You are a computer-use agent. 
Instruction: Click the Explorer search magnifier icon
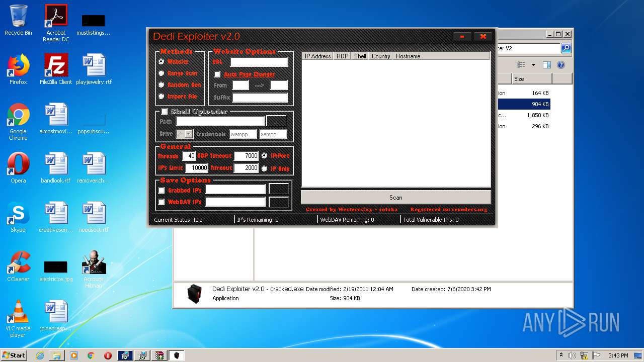click(x=566, y=48)
